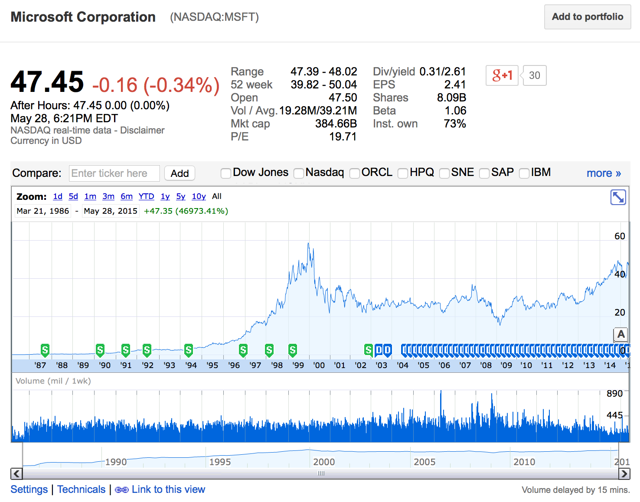Enable the IBM comparison checkbox
The width and height of the screenshot is (640, 502).
click(524, 173)
